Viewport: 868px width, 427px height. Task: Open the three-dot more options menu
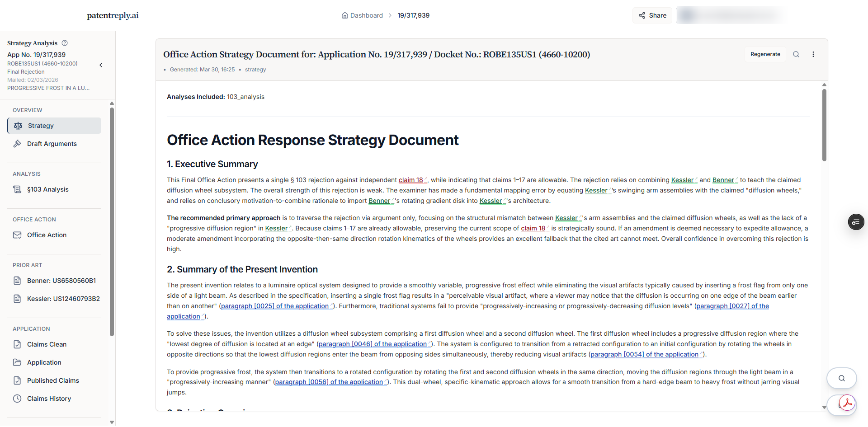[813, 54]
